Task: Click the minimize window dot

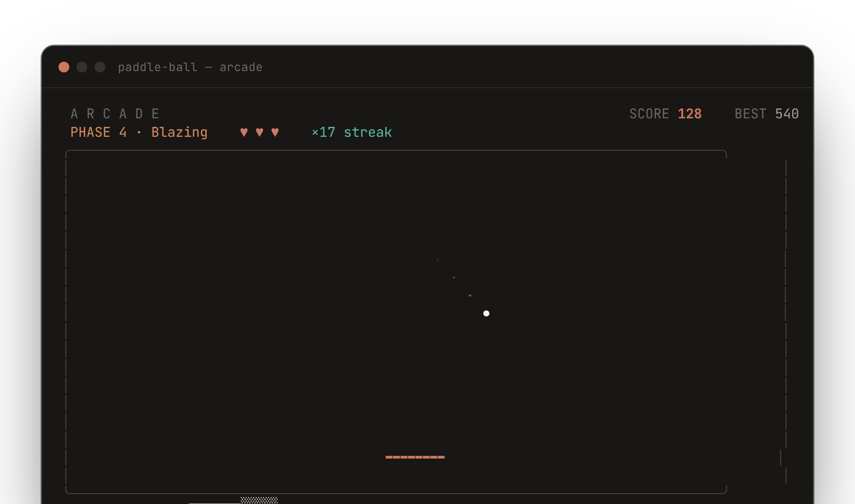Action: pyautogui.click(x=82, y=67)
